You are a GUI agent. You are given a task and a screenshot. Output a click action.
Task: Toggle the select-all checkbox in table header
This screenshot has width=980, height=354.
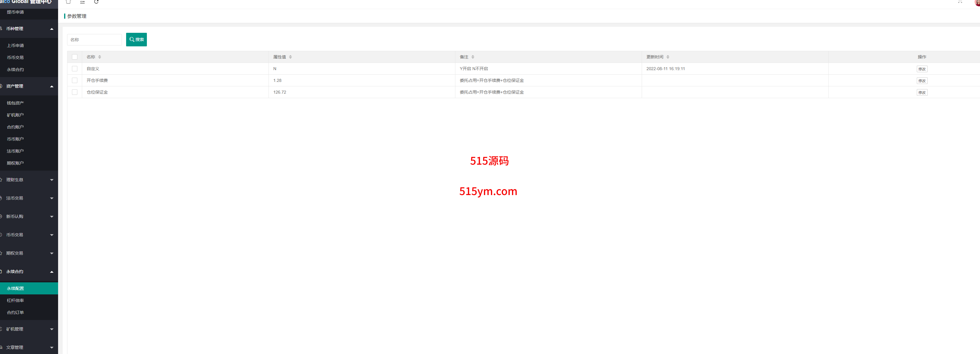pos(75,57)
